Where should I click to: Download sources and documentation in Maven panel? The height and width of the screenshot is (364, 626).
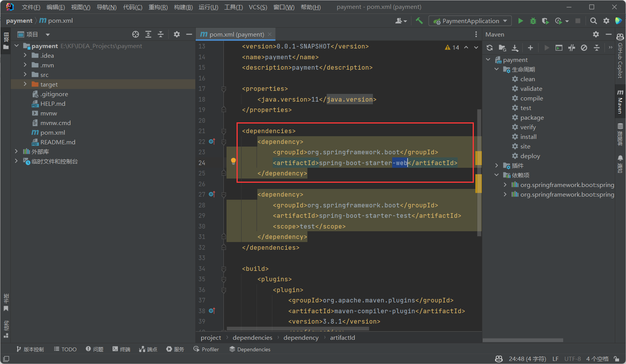[515, 48]
